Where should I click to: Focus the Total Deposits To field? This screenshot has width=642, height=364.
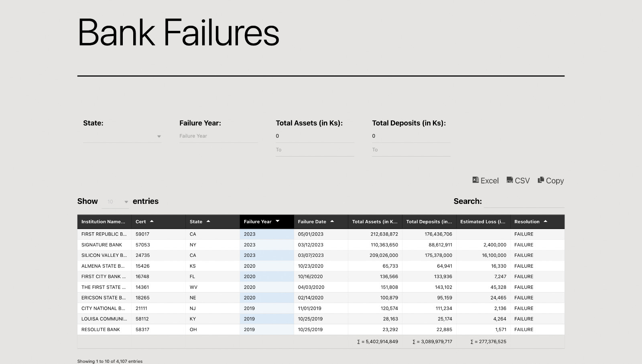[x=411, y=150]
